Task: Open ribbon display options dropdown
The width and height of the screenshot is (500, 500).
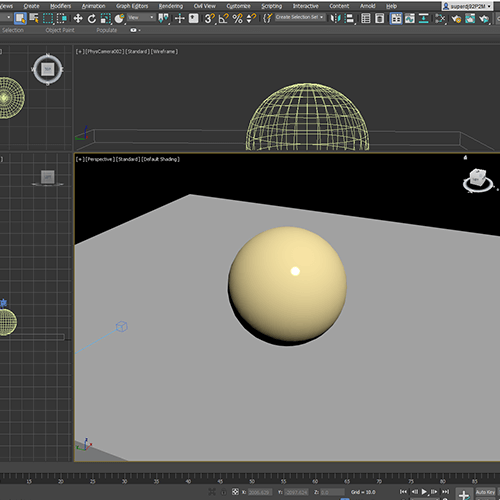Action: [x=135, y=30]
